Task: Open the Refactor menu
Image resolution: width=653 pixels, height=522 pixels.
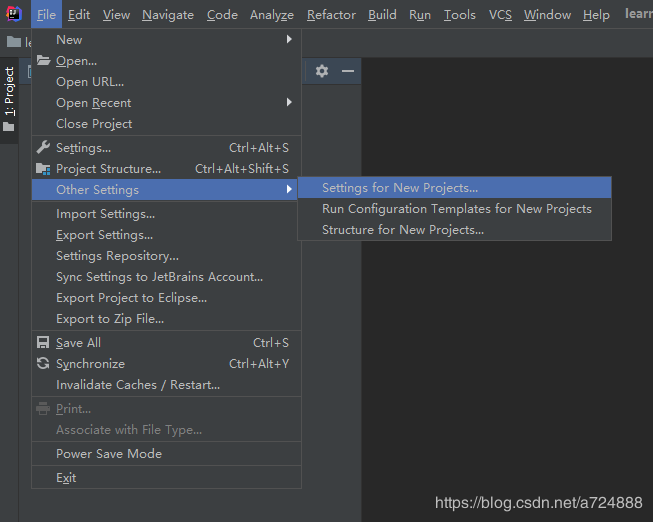Action: click(x=331, y=15)
